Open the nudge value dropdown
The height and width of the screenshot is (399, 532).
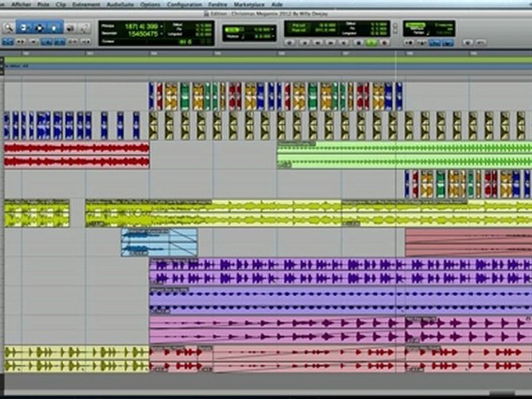click(x=273, y=37)
